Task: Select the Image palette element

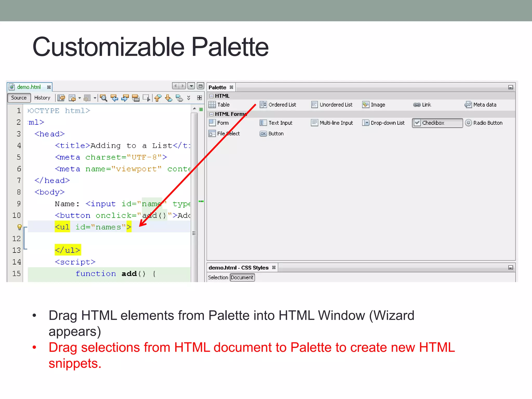Action: click(x=374, y=105)
